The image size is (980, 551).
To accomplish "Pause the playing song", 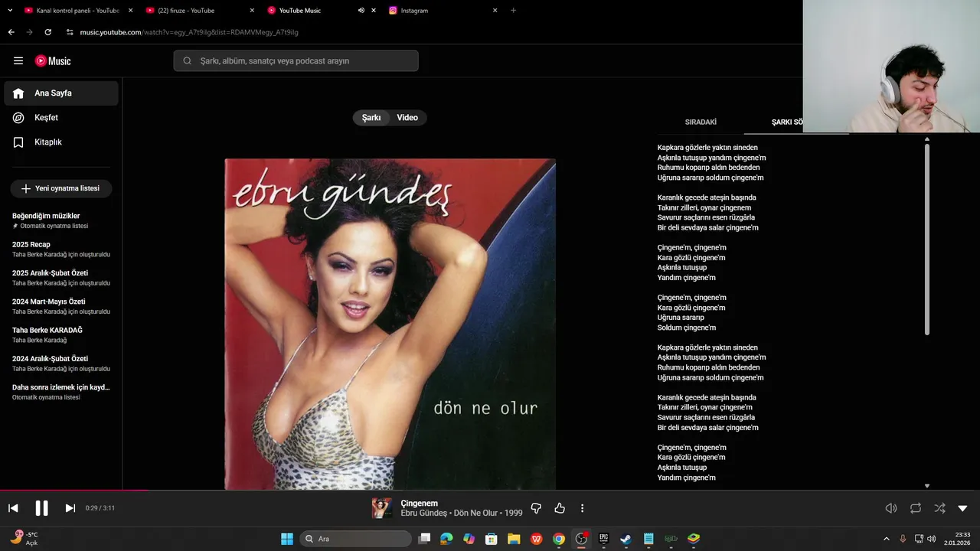I will click(41, 508).
